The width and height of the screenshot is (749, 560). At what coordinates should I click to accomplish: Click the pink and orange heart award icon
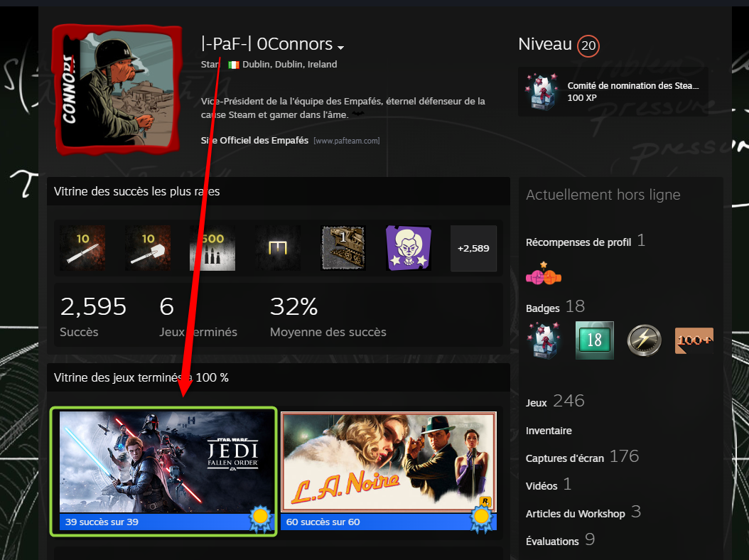click(544, 274)
